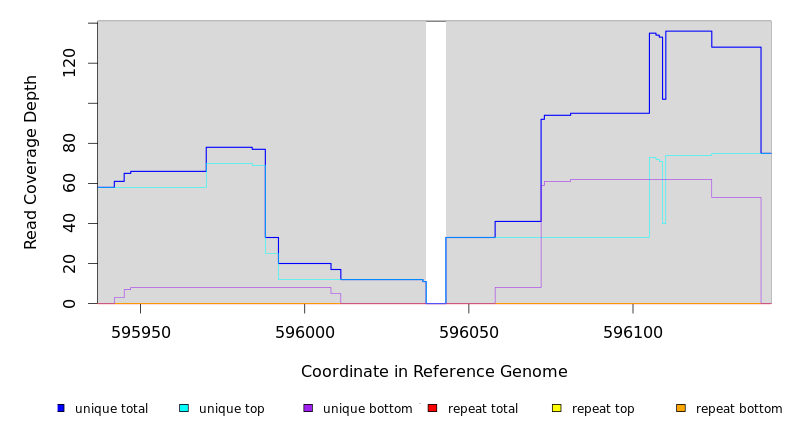Select the 'repeat bottom' legend label
The image size is (792, 432).
click(x=739, y=409)
